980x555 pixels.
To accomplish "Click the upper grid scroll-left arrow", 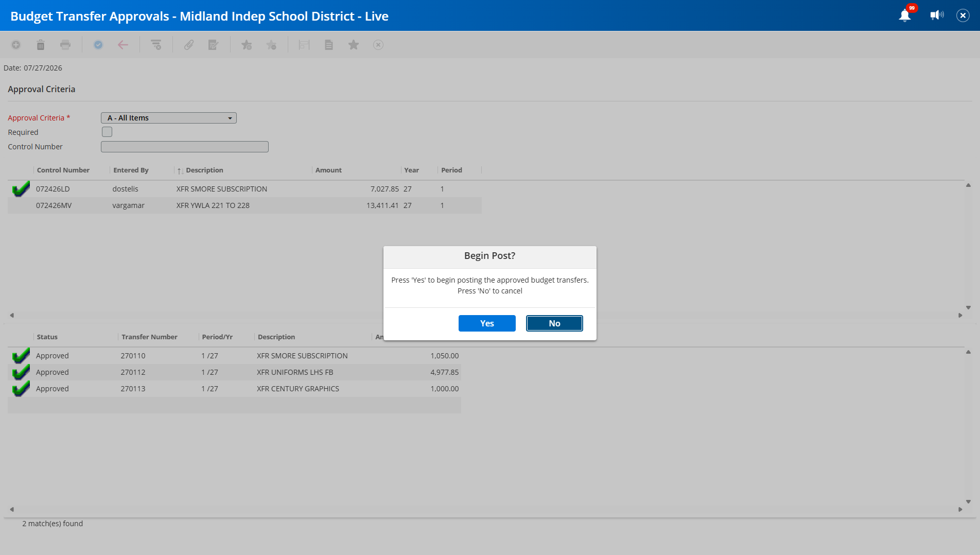I will tap(12, 316).
